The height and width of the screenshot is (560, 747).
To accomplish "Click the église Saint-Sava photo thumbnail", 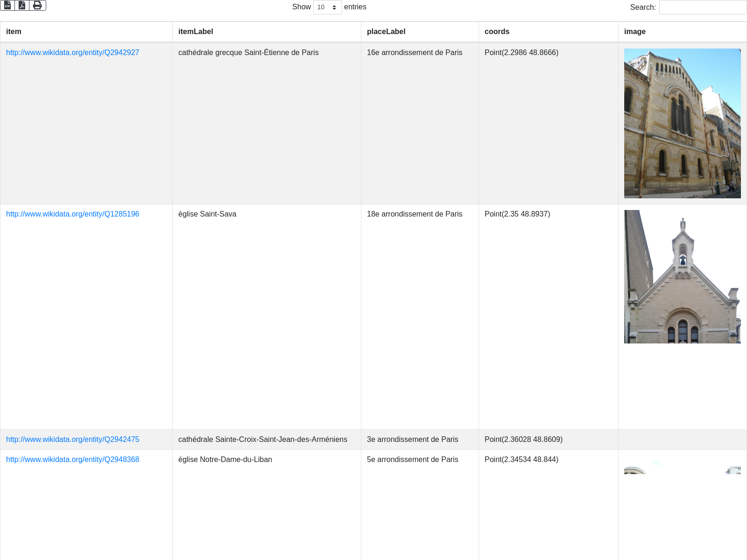I will (682, 277).
